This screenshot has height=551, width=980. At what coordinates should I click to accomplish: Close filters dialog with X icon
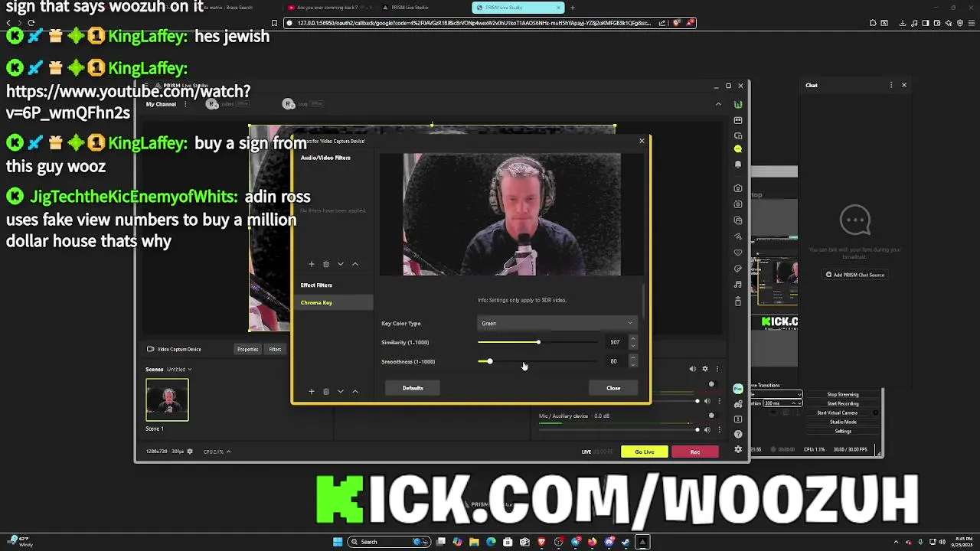tap(642, 141)
